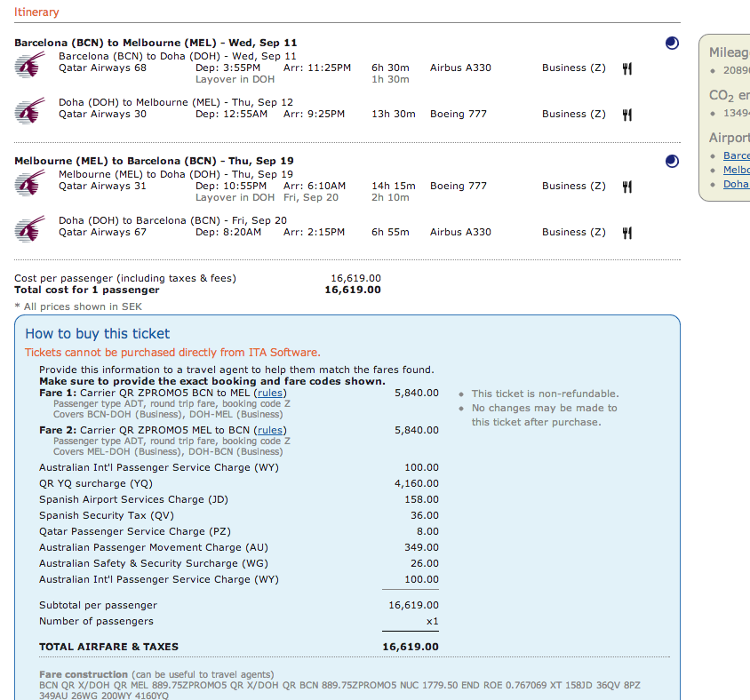750x700 pixels.
Task: Click 'Arr: 9:25PM' arrival time
Action: pos(314,114)
